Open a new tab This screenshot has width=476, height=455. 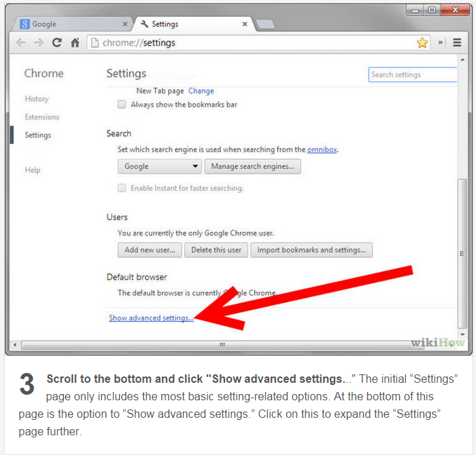click(266, 25)
